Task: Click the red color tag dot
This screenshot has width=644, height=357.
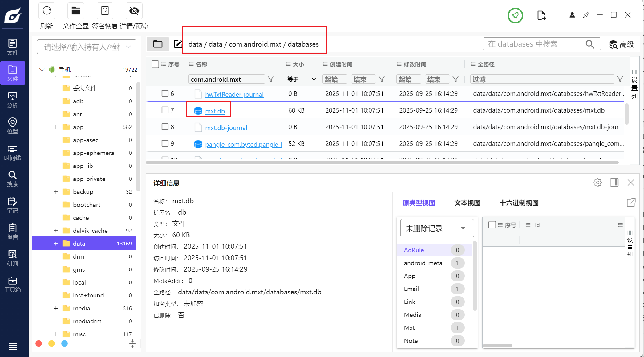Action: tap(39, 343)
